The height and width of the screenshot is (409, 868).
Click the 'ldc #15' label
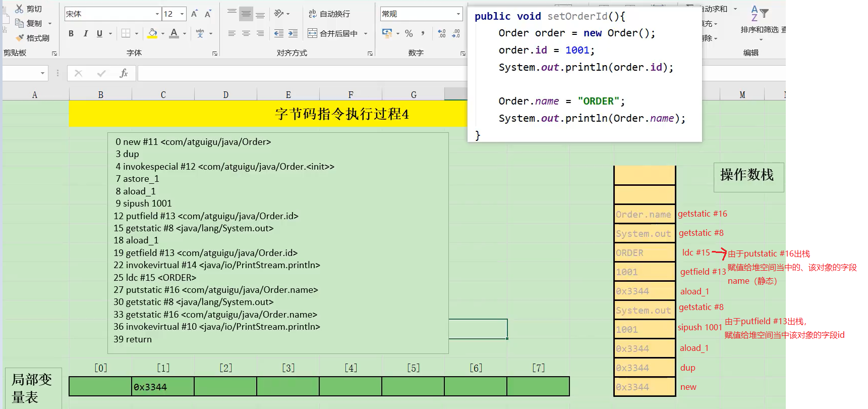pos(696,252)
